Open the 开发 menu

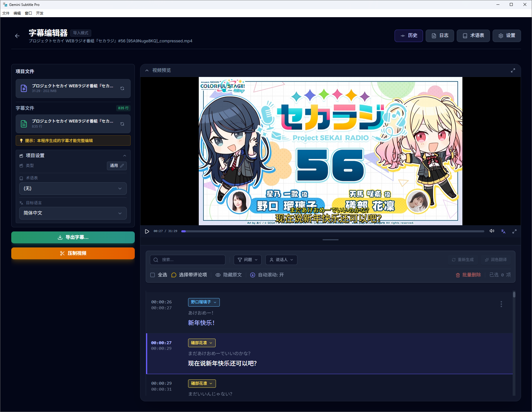(x=40, y=13)
